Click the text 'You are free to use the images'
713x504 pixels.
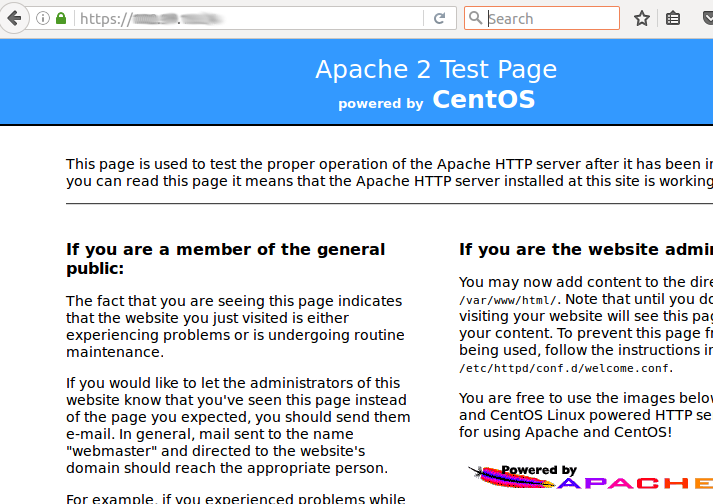(586, 415)
